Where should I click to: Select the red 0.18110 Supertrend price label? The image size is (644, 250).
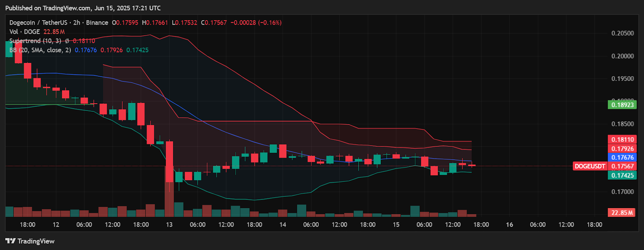tap(622, 140)
